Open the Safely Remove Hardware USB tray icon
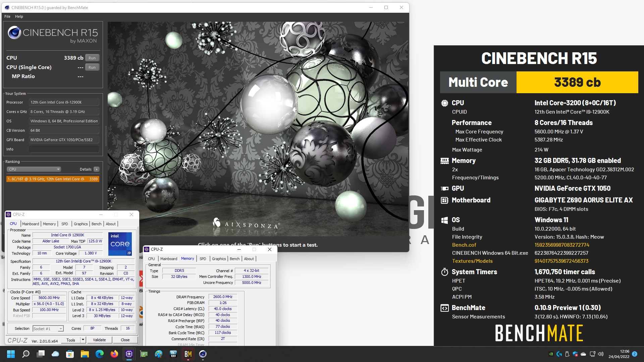 (567, 354)
